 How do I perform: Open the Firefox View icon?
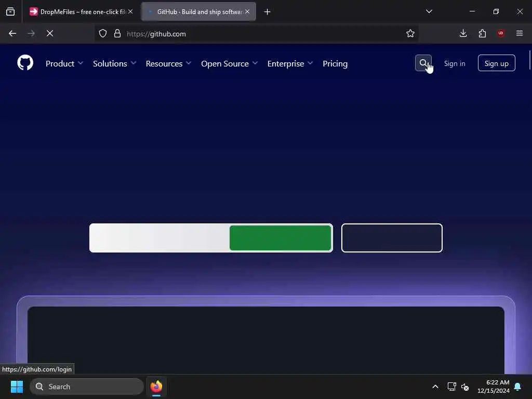point(10,12)
